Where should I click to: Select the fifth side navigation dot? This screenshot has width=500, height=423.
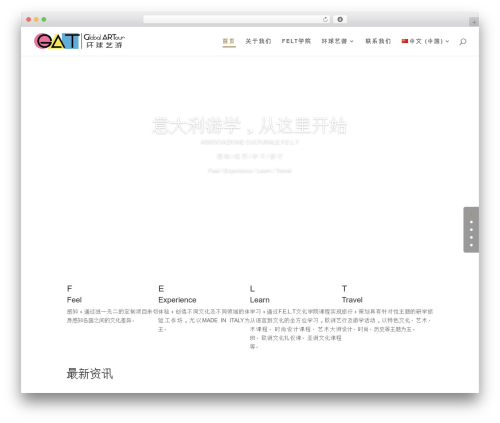471,245
